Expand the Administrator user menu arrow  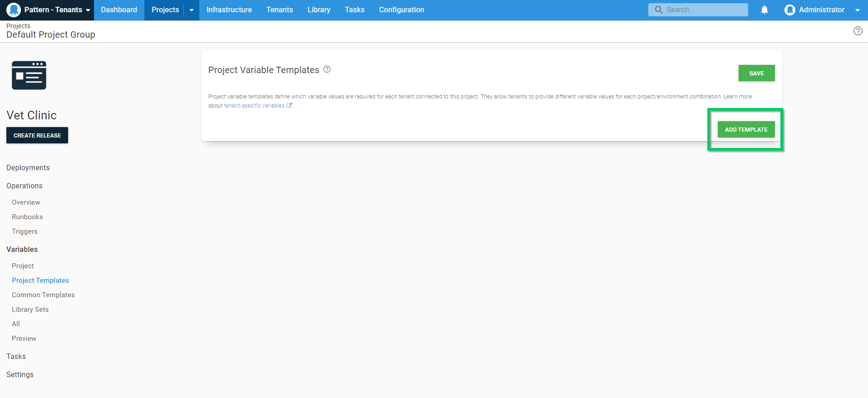coord(857,10)
